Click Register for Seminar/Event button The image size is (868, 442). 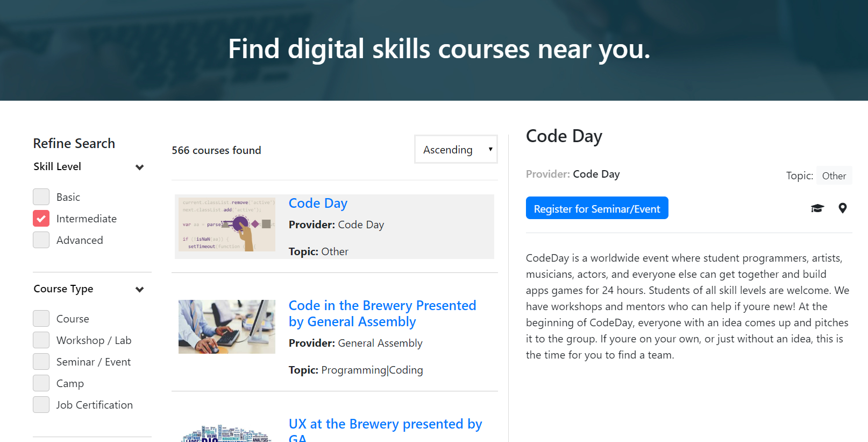tap(597, 208)
